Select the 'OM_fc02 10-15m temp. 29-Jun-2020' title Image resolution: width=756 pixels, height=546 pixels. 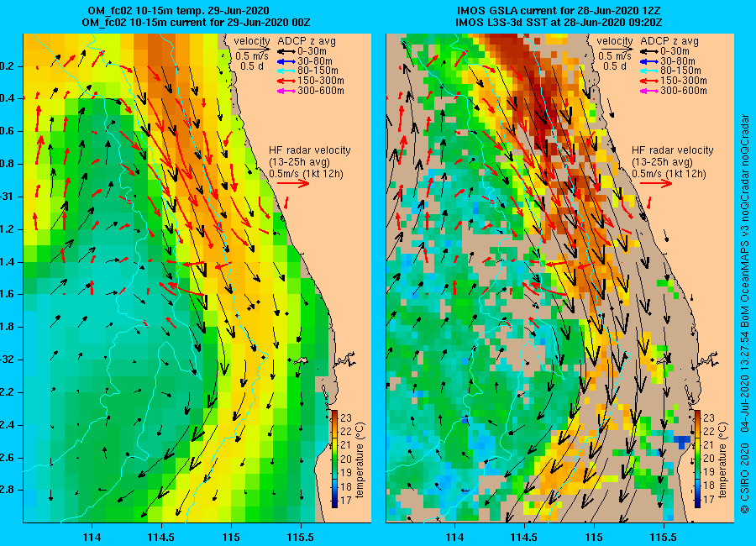pyautogui.click(x=178, y=11)
